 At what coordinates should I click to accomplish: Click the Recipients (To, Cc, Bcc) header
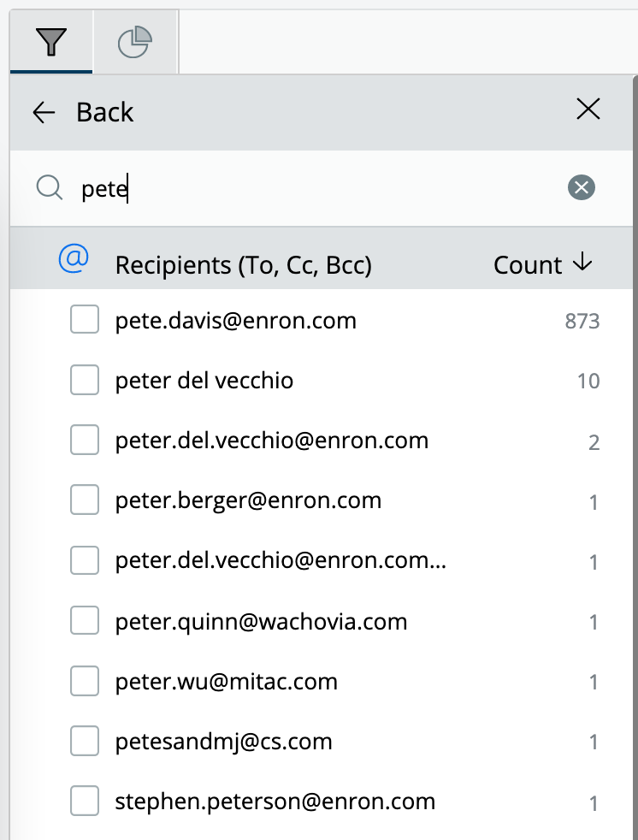coord(243,265)
